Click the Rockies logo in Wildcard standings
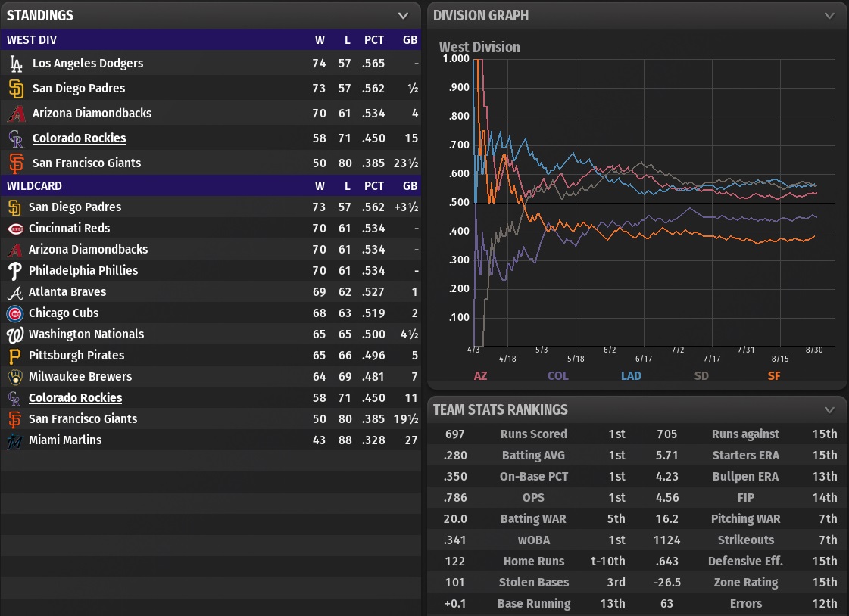The height and width of the screenshot is (616, 849). 14,398
